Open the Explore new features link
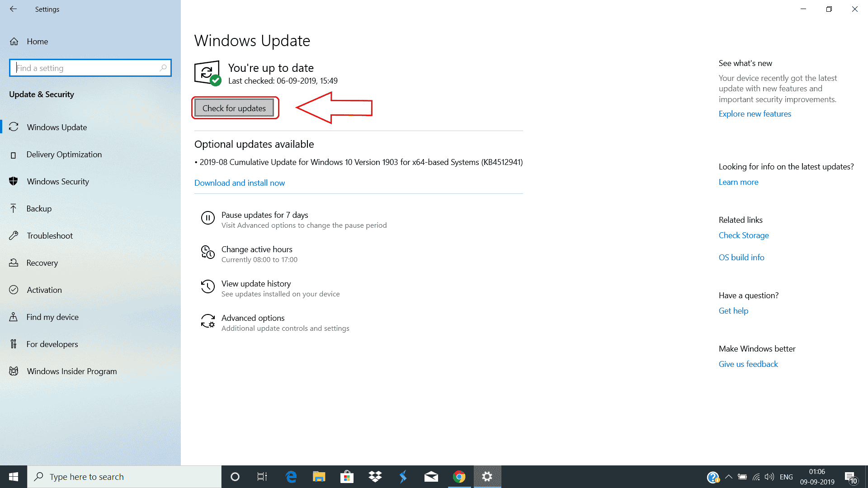The height and width of the screenshot is (488, 868). coord(755,114)
